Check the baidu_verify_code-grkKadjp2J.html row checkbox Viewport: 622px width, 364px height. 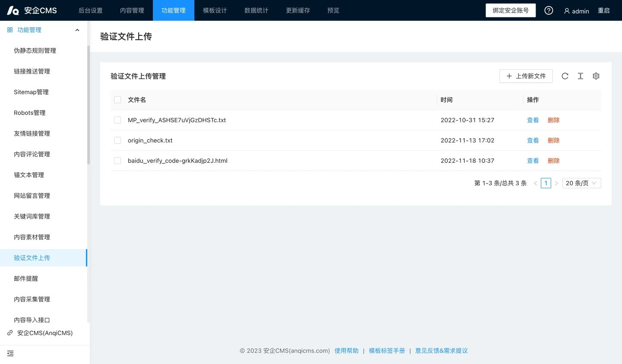(117, 161)
